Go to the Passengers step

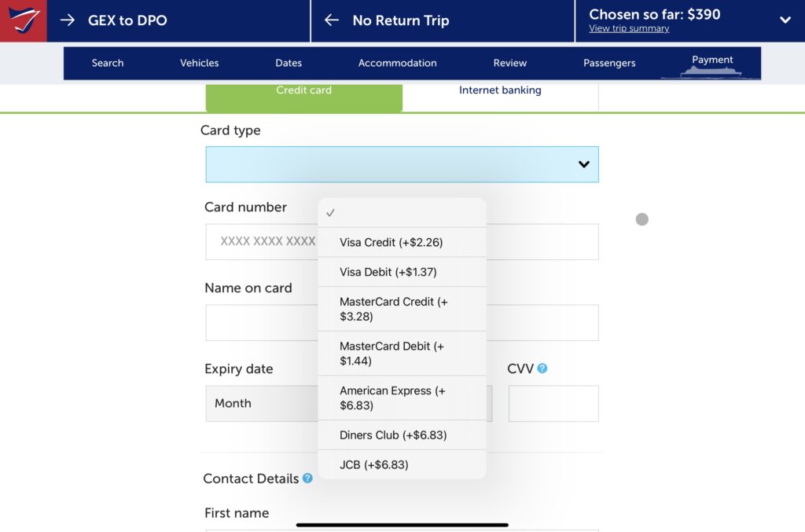coord(609,63)
